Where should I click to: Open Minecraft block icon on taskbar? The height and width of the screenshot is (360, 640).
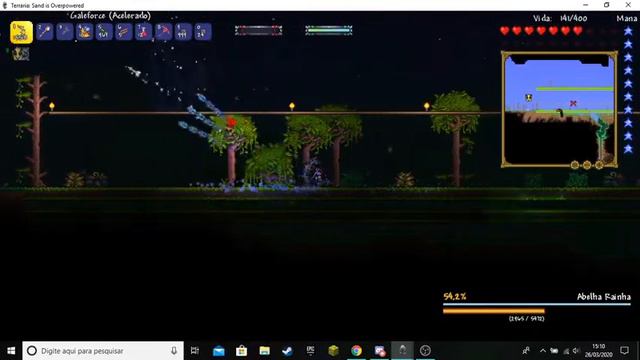(x=333, y=351)
